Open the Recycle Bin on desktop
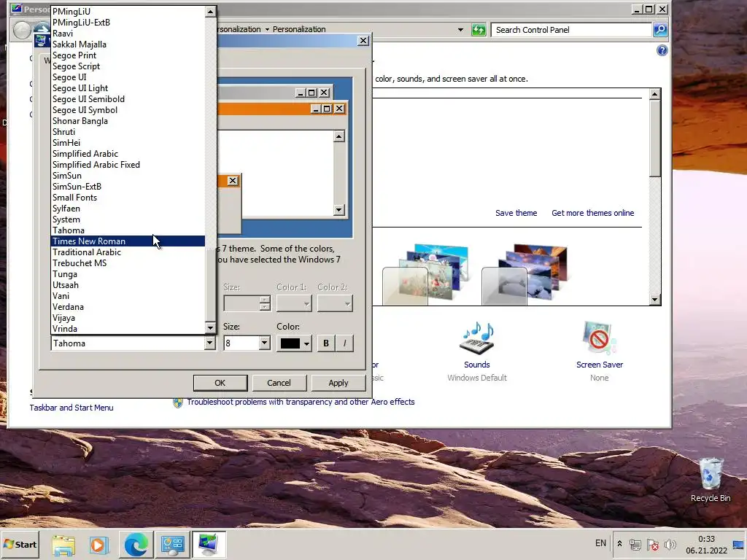 tap(711, 480)
